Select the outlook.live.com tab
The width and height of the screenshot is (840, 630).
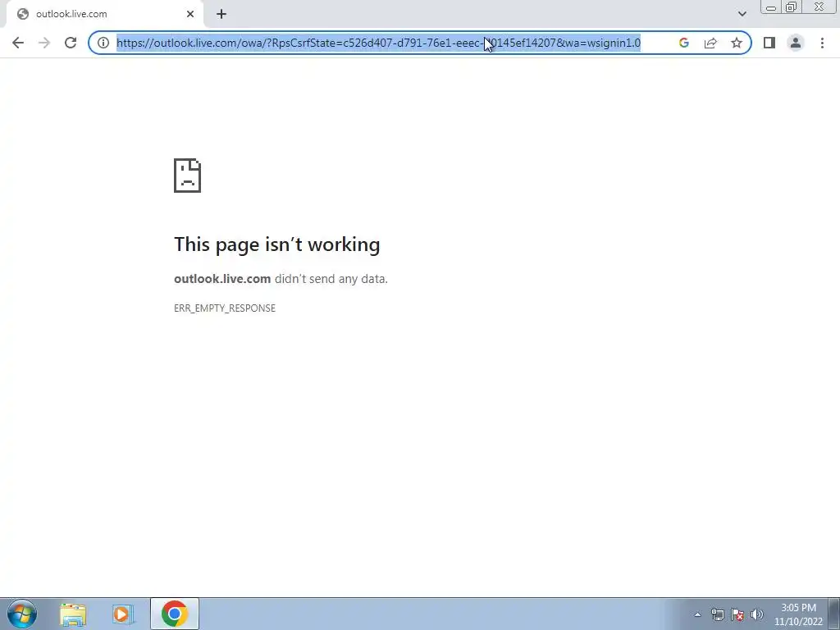104,15
